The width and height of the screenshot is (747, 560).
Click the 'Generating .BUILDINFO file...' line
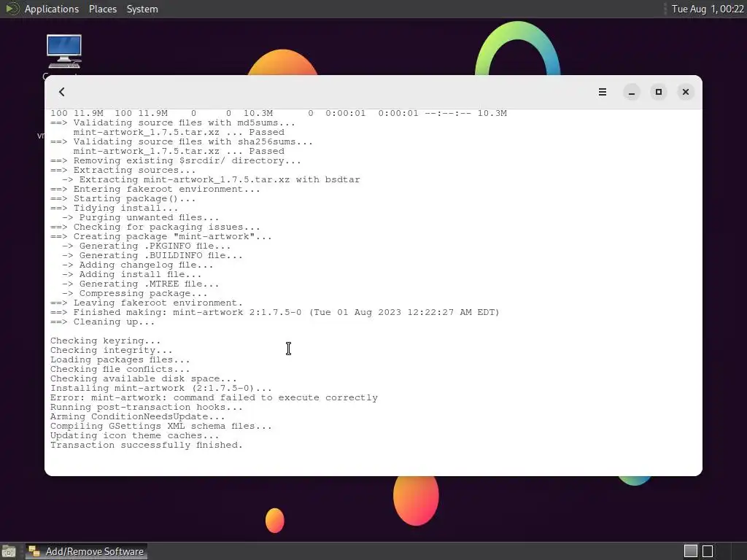(152, 255)
